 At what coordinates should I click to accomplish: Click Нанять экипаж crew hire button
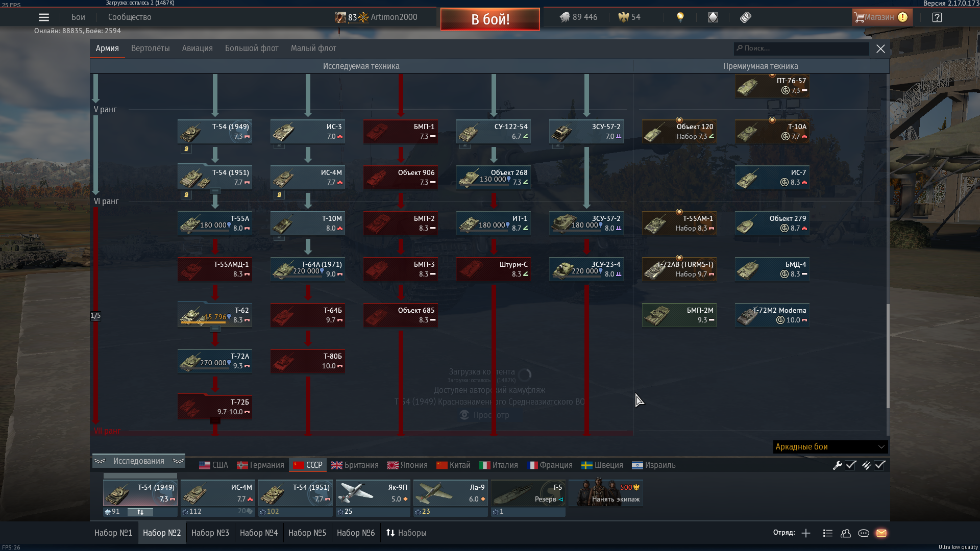(x=605, y=493)
